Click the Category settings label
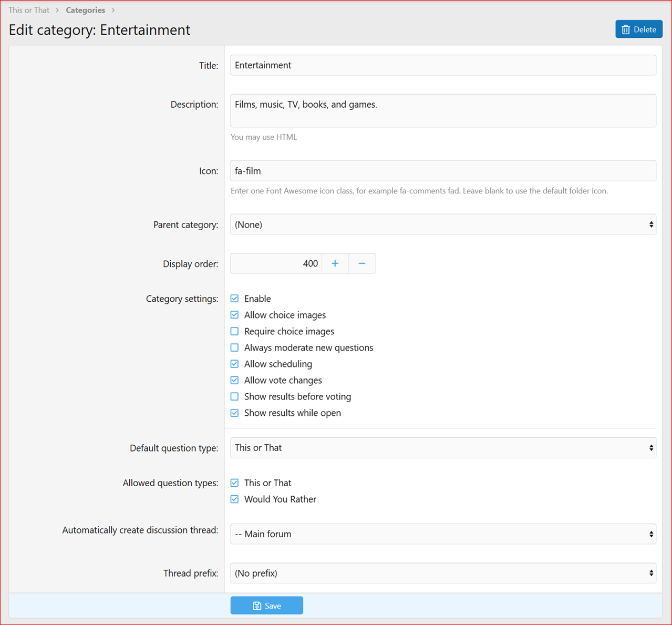Screen dimensions: 672x625 coord(182,299)
